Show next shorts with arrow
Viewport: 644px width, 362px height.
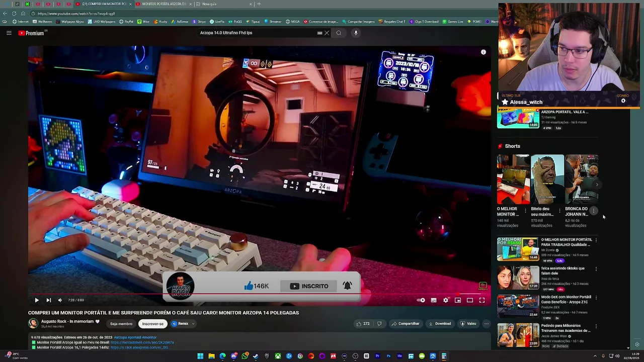click(597, 185)
